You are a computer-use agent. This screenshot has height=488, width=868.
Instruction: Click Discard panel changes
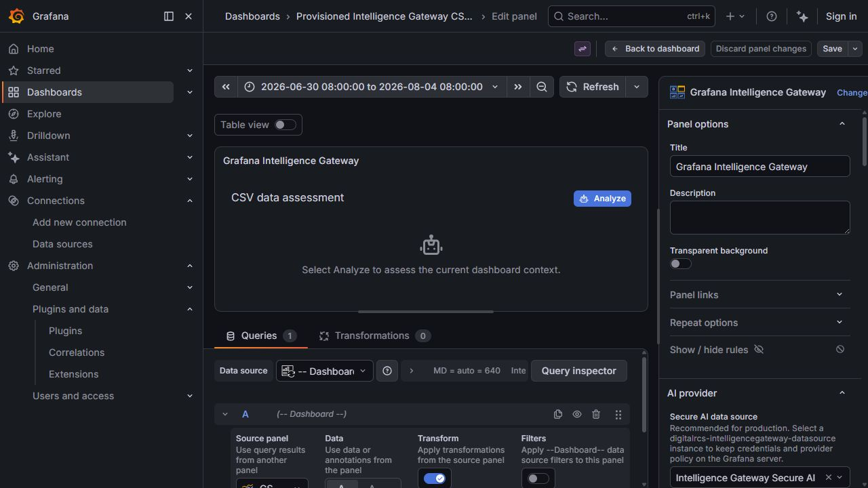tap(761, 49)
